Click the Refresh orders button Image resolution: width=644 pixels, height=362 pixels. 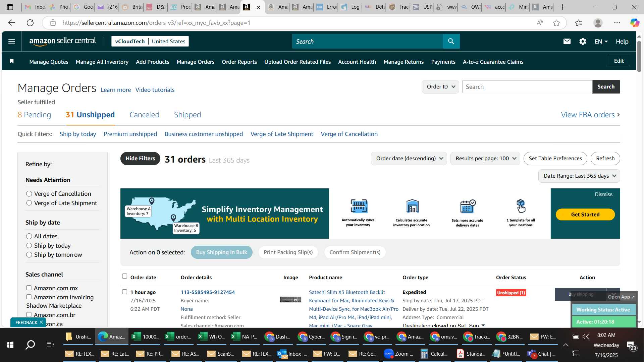click(605, 159)
